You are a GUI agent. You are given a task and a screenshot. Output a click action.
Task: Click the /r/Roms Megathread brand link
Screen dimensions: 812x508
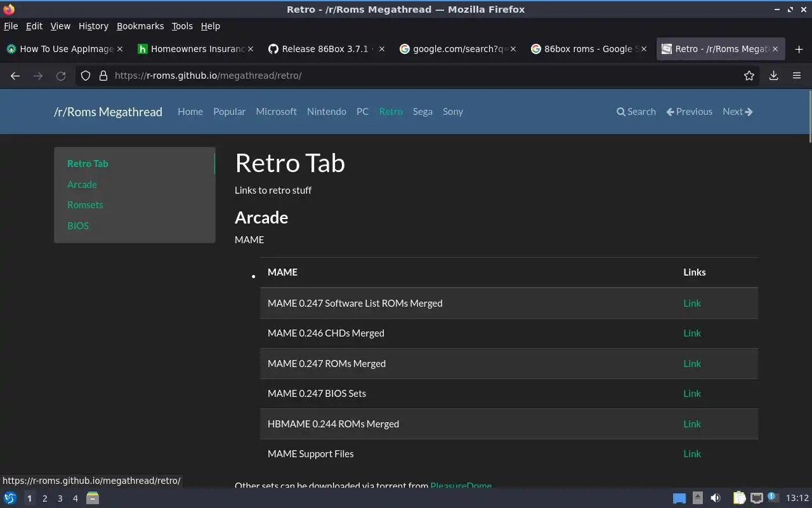pos(108,112)
